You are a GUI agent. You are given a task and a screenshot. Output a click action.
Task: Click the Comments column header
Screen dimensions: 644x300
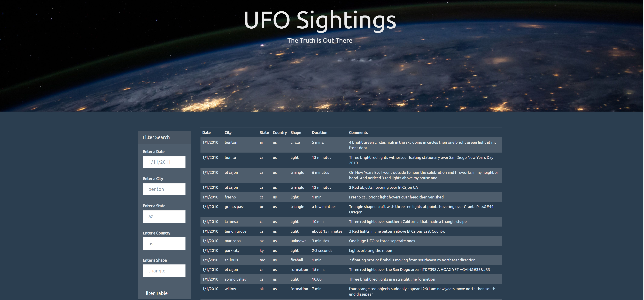[358, 132]
